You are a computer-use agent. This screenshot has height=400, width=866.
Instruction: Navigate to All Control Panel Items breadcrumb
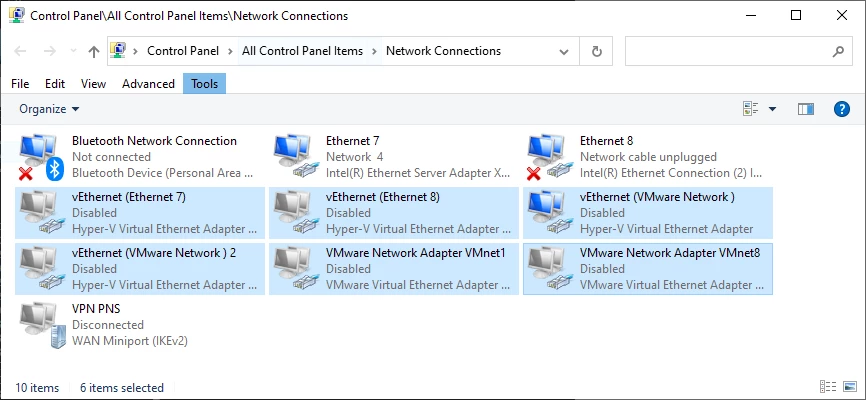pos(302,51)
